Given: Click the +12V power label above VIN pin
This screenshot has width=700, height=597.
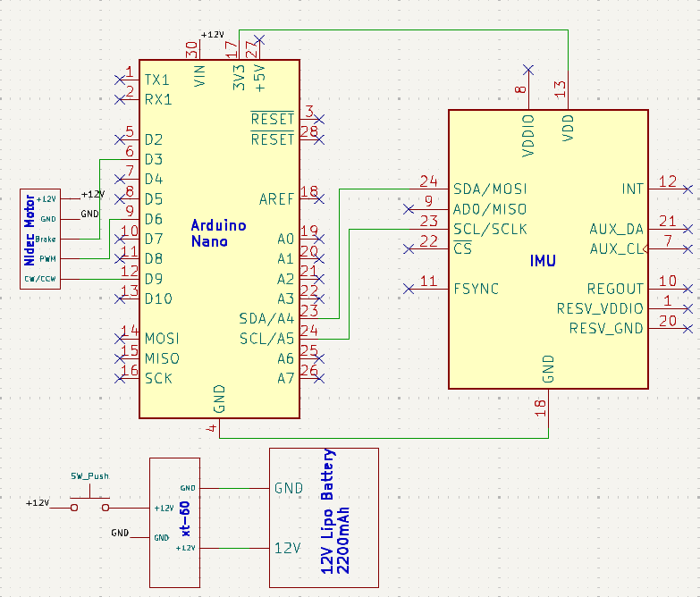Looking at the screenshot, I should (213, 34).
